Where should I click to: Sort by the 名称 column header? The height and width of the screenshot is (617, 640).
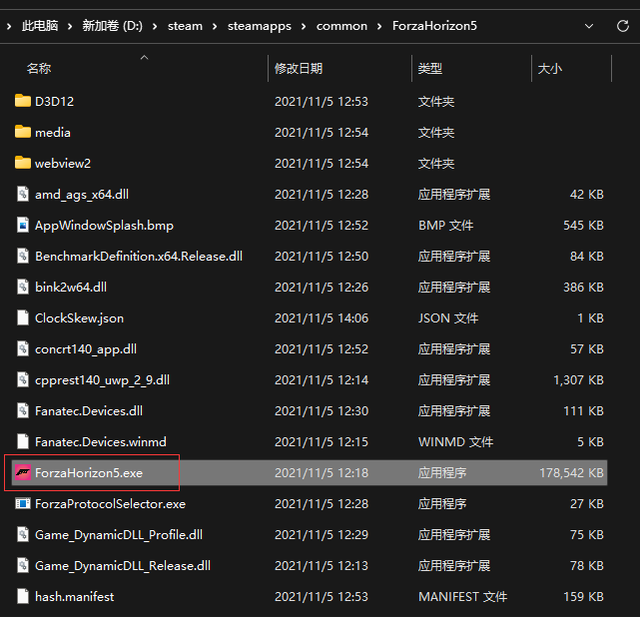(39, 68)
